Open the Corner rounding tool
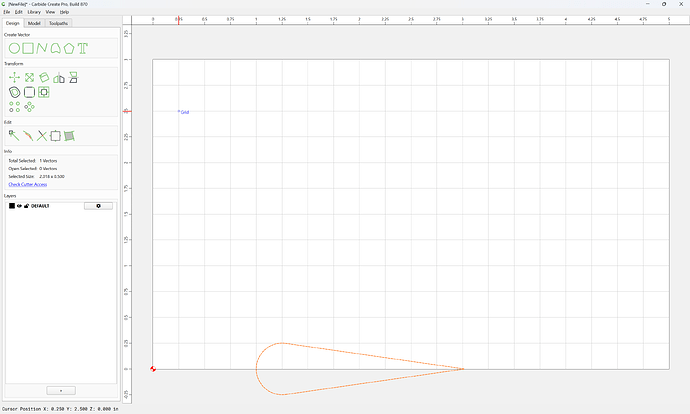Screen dimensions: 690x414 (x=29, y=92)
